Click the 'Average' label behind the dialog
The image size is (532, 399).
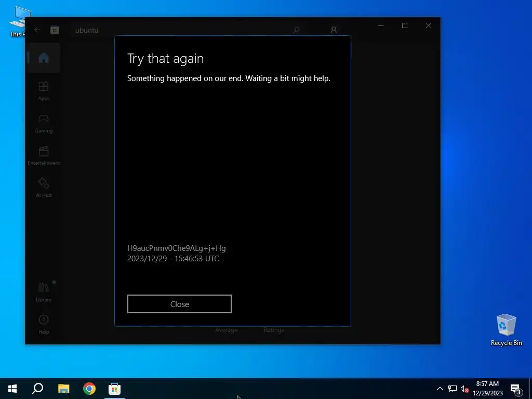227,330
